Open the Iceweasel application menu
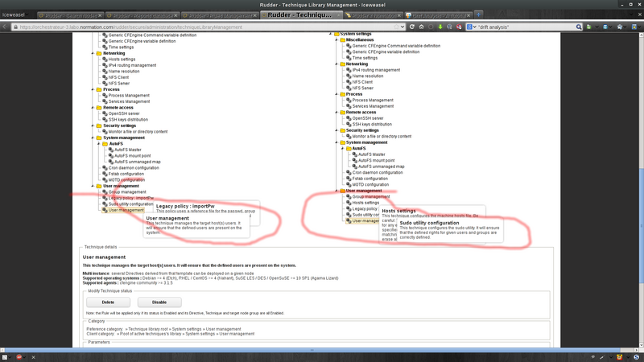 [14, 14]
